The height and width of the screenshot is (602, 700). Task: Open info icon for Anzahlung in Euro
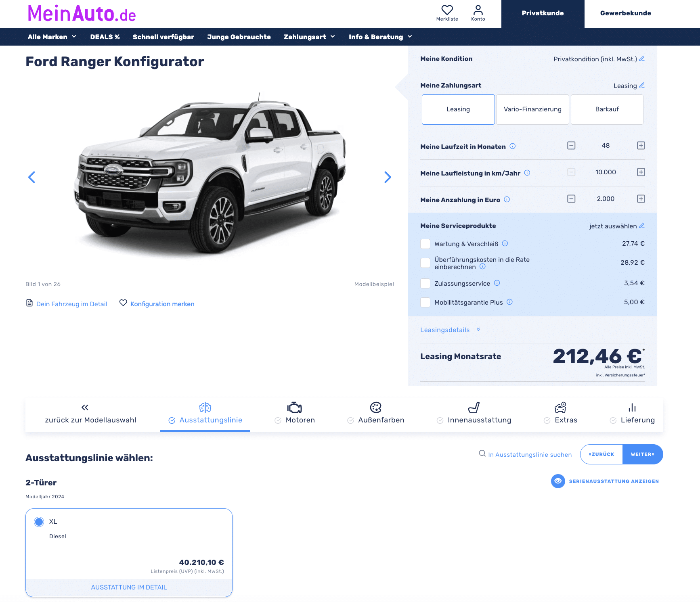[507, 199]
